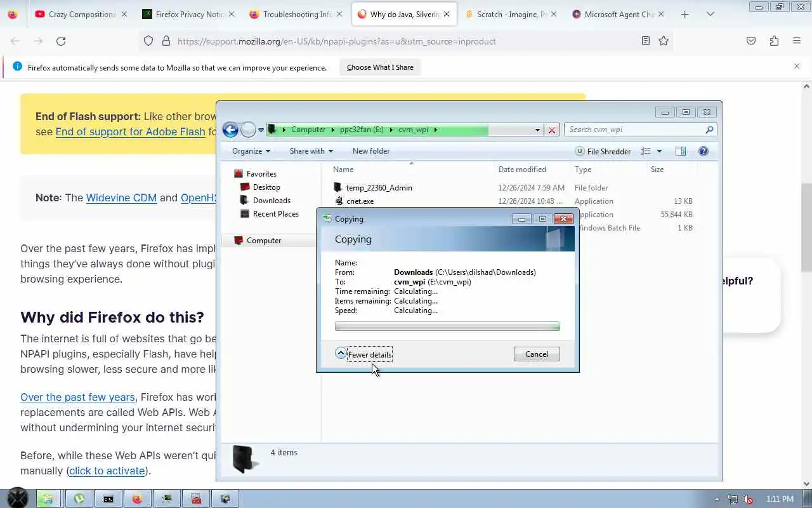Click the Copying dialog title icon
This screenshot has height=508, width=812.
tap(327, 218)
